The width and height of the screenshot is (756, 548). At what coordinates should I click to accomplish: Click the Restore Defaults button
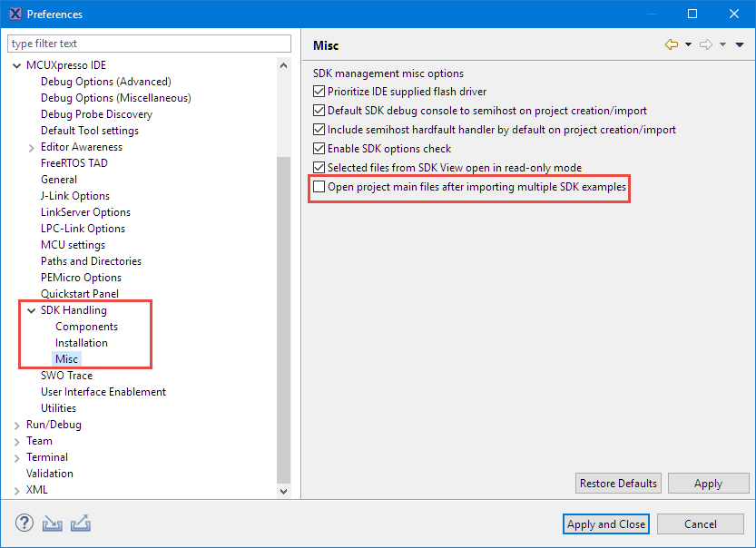(618, 483)
